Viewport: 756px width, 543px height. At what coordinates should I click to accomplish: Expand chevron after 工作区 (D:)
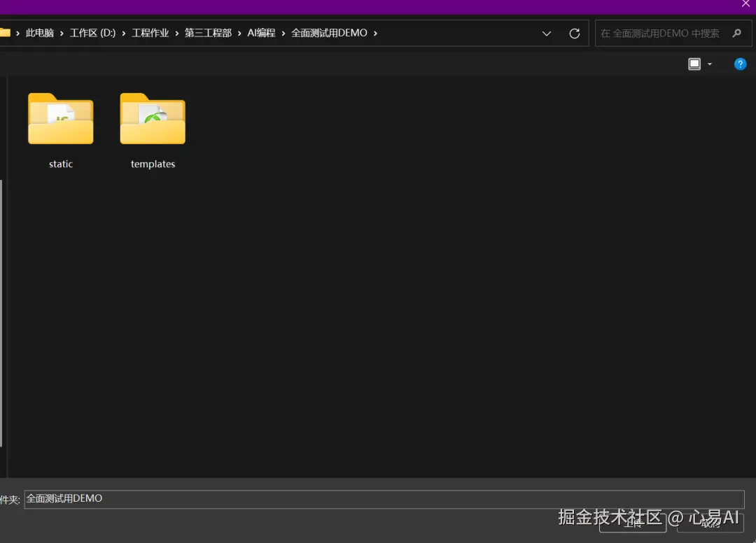pyautogui.click(x=123, y=34)
